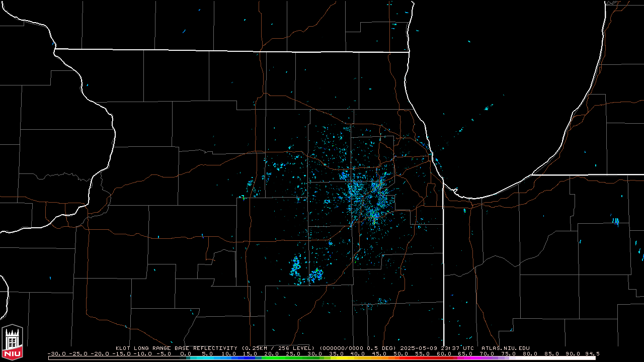Pick the green segment of reflectivity color bar
Screen dimensions: 644x362
coord(292,358)
